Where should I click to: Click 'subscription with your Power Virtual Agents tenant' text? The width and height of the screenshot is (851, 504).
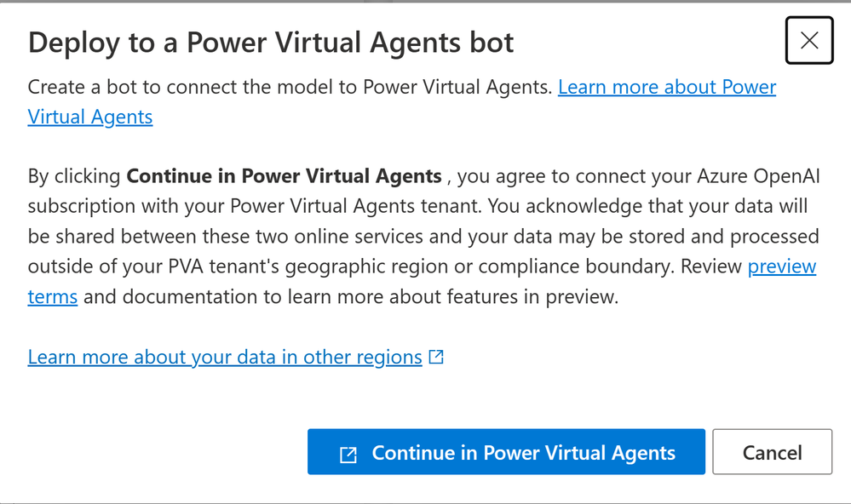[254, 206]
